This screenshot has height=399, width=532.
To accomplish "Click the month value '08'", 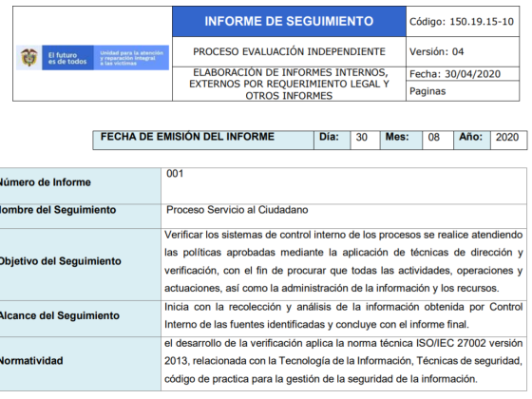I will click(x=433, y=137).
